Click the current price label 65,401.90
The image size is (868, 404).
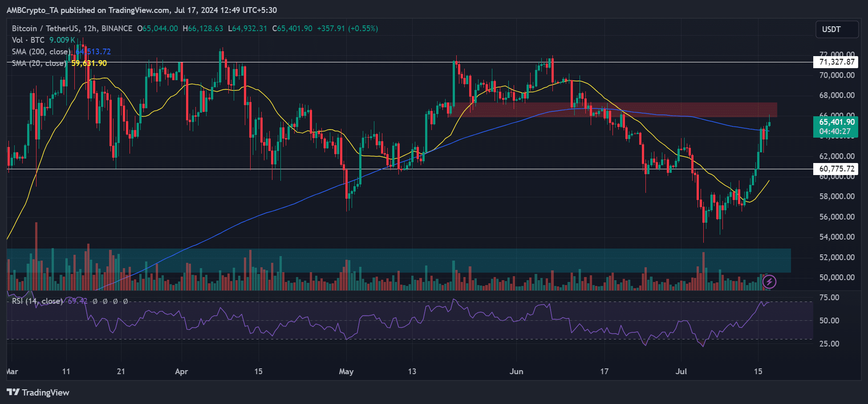click(836, 122)
